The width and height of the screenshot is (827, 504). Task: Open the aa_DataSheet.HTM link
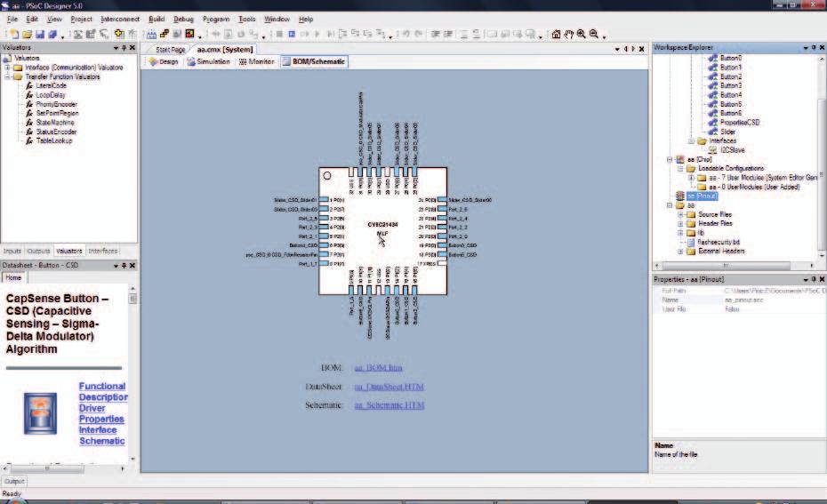389,387
